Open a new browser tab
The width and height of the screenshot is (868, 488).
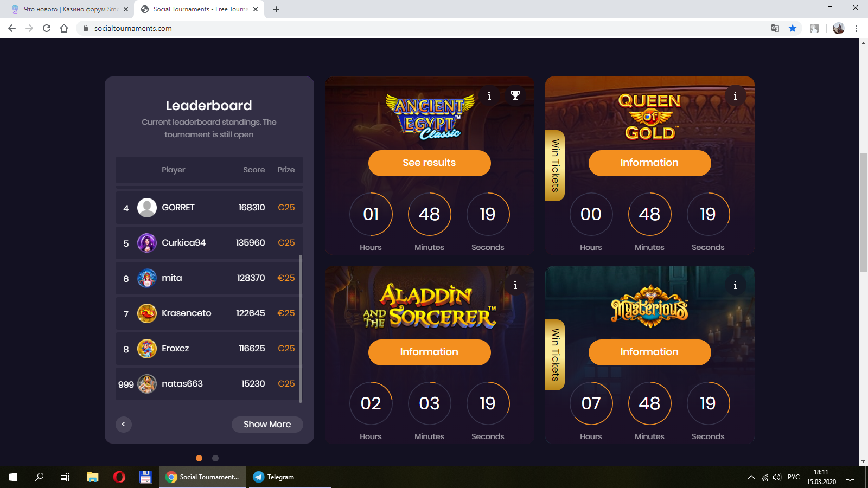pyautogui.click(x=276, y=9)
